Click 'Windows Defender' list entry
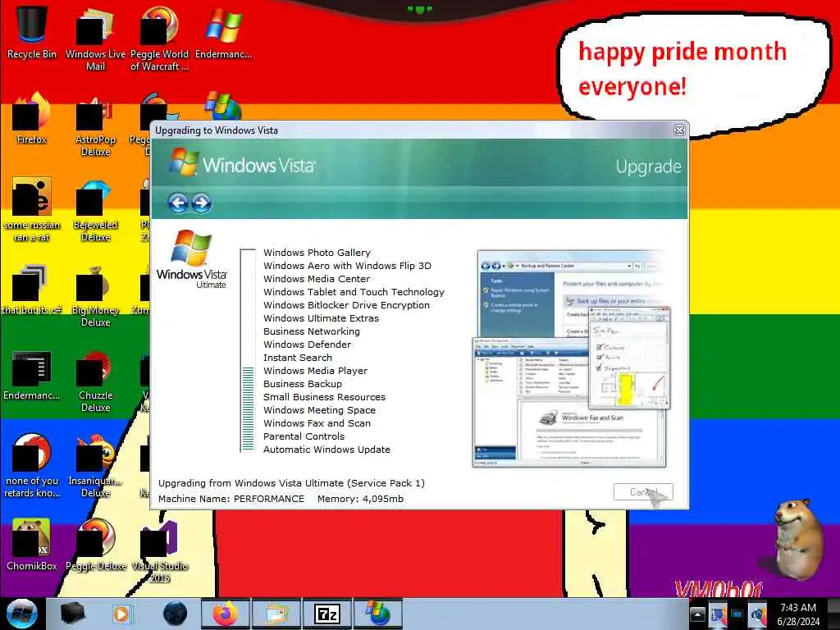This screenshot has width=840, height=630. click(x=307, y=345)
